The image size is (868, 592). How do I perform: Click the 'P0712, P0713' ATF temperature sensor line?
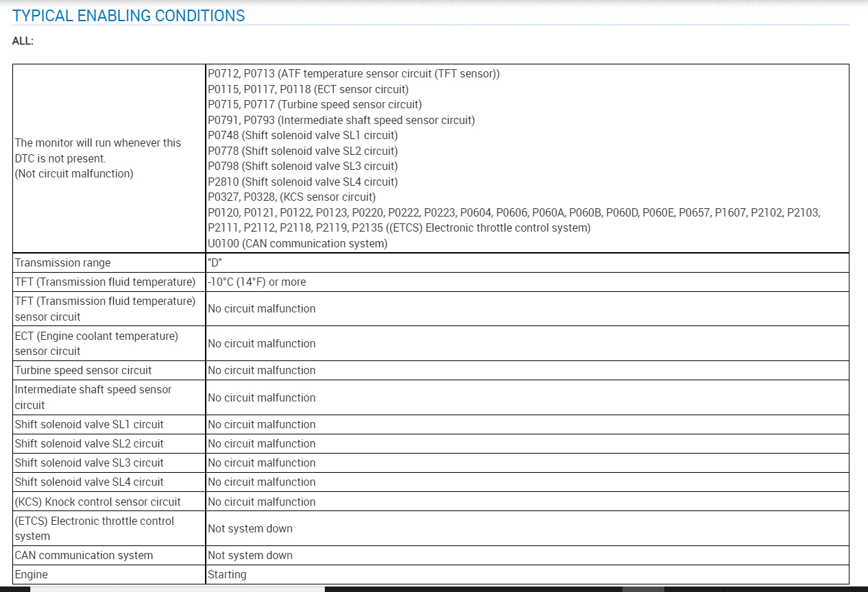tap(354, 73)
